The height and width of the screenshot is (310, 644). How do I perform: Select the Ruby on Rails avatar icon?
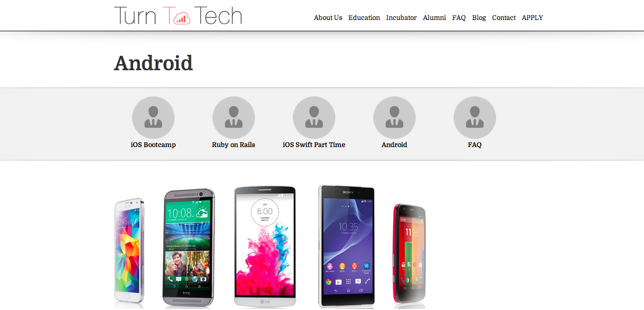click(x=233, y=117)
